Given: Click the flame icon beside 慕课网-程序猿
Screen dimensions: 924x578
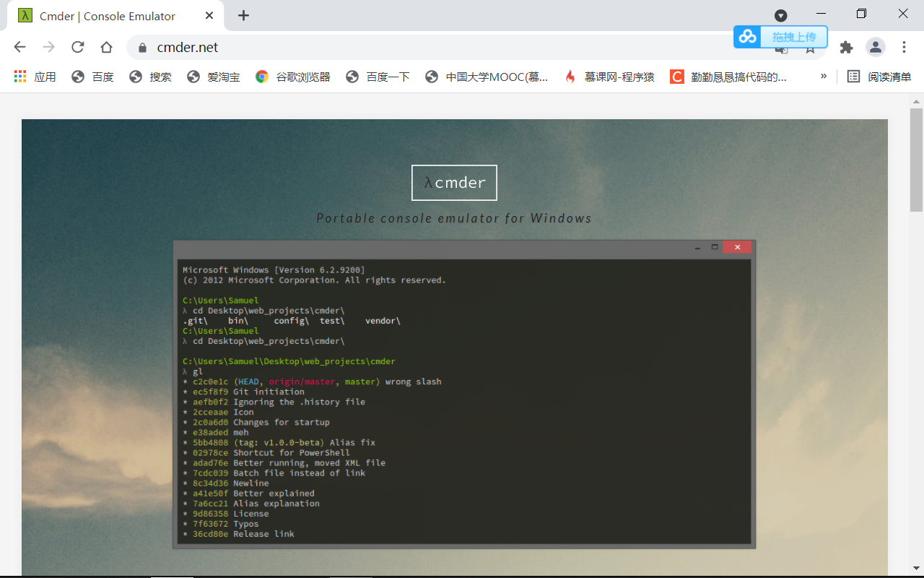Looking at the screenshot, I should [570, 76].
